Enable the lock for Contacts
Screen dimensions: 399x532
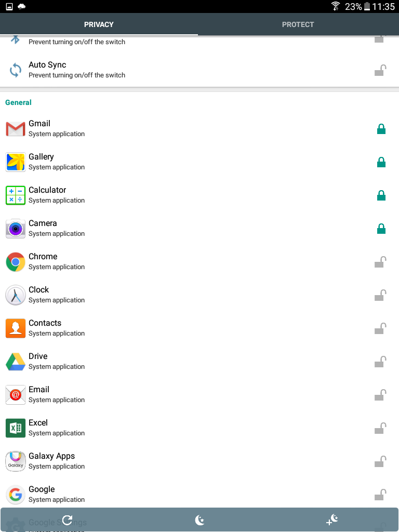(381, 328)
